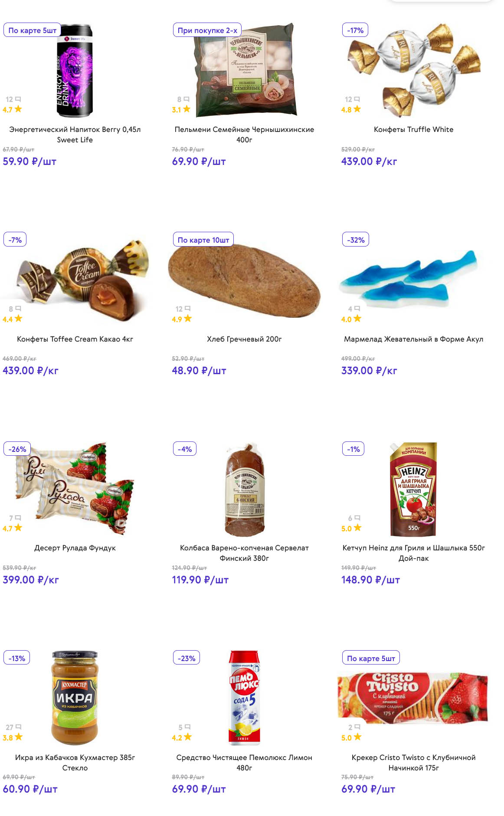Click the Sweet Life energy drink image
Screen dimensions: 504x816
click(x=75, y=70)
